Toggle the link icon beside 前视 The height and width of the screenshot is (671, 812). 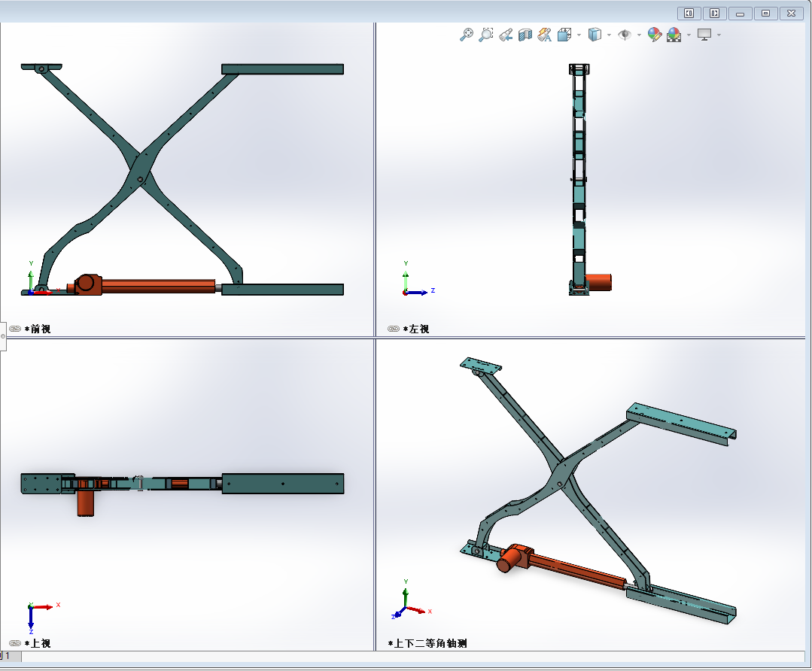[x=15, y=329]
